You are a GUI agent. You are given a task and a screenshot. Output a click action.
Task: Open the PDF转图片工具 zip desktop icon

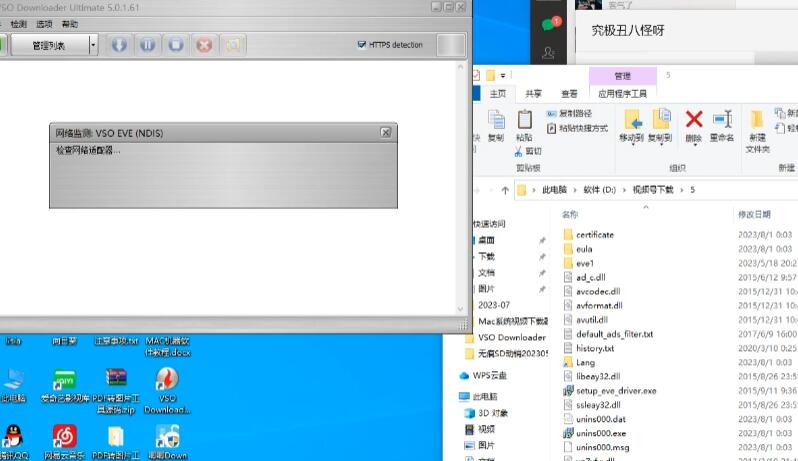point(116,390)
